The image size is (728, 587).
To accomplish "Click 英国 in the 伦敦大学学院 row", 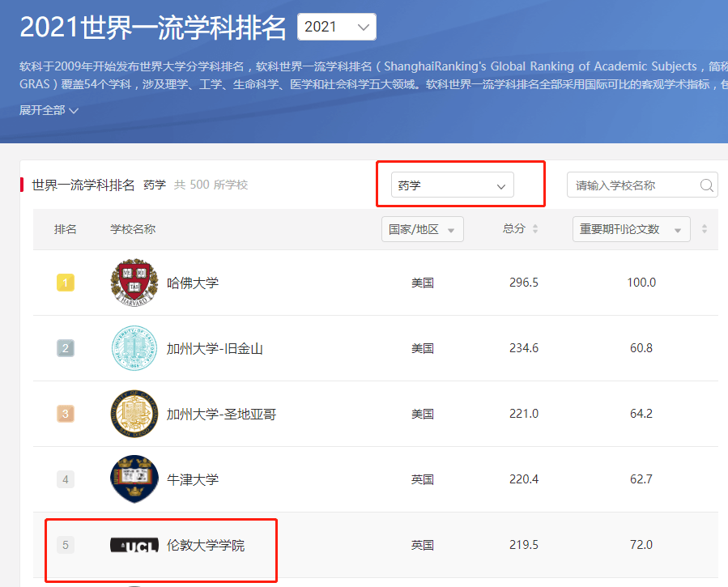I will click(x=423, y=545).
